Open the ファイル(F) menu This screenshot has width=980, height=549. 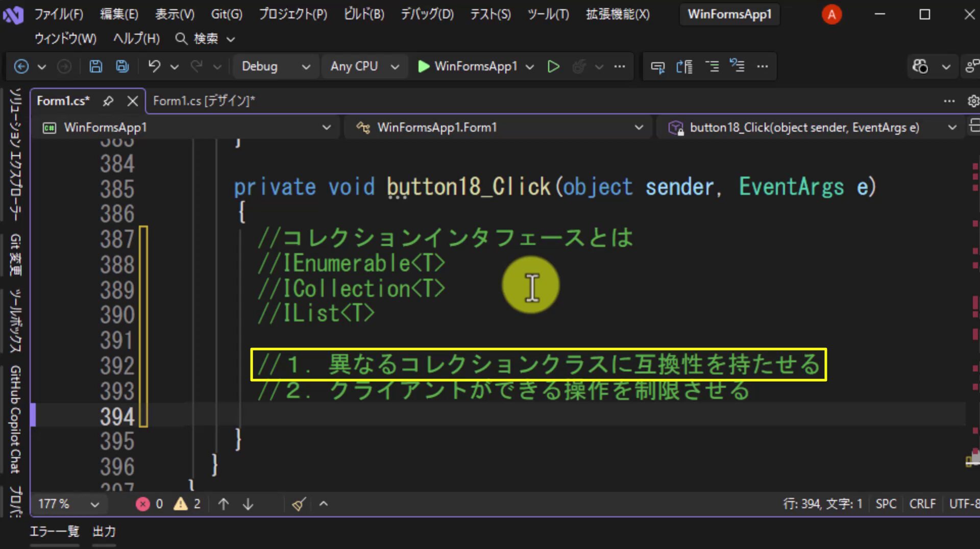pyautogui.click(x=59, y=14)
